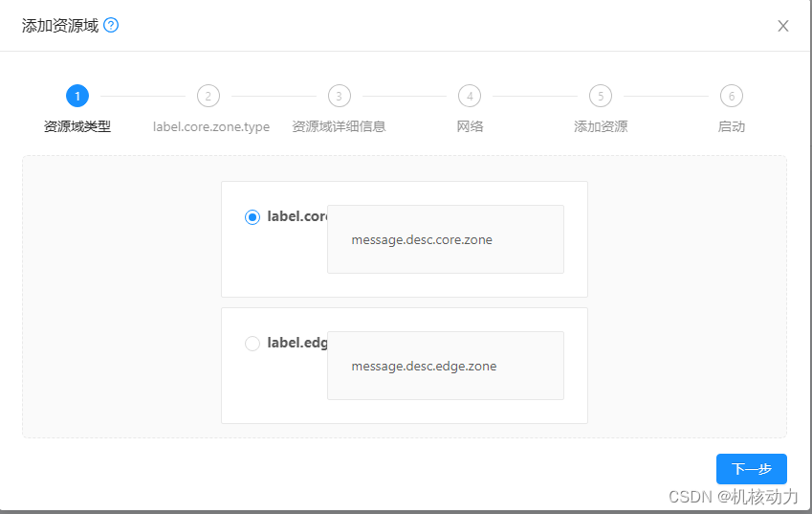Image resolution: width=812 pixels, height=514 pixels.
Task: Select the 网络 step label
Action: click(470, 126)
